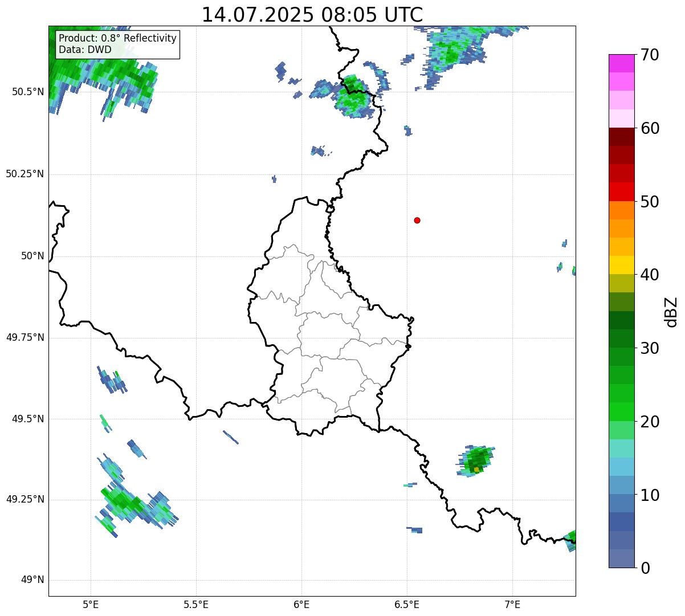The height and width of the screenshot is (616, 685).
Task: Click the longitude label 7°E
Action: [512, 604]
